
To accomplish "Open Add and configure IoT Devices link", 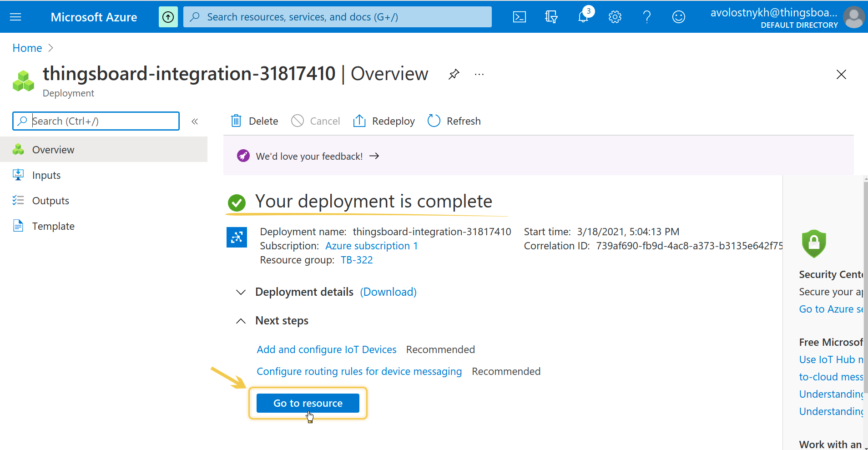I will pos(327,349).
